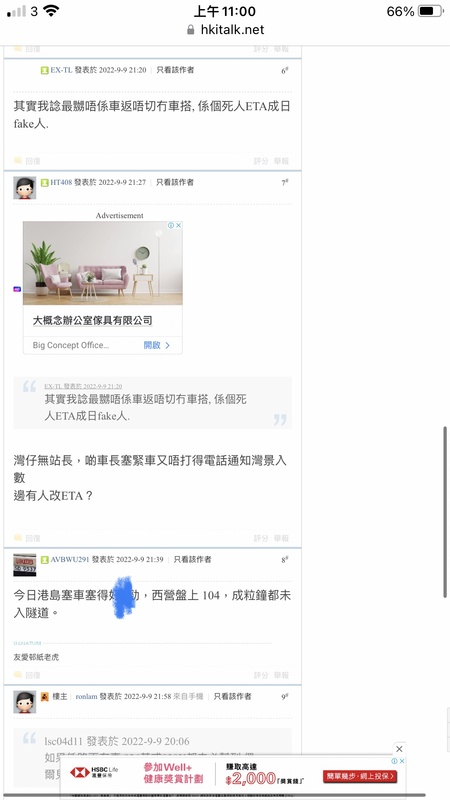Rate HT408's post with 評分

pyautogui.click(x=261, y=538)
